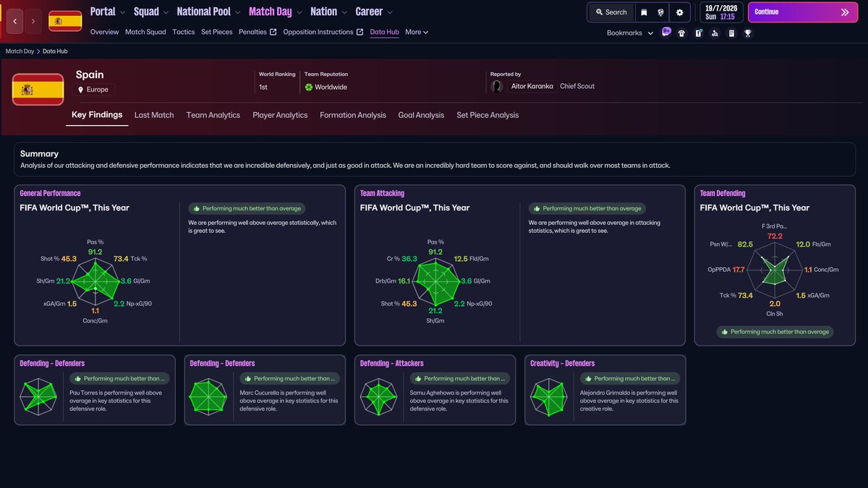The height and width of the screenshot is (488, 868).
Task: Click the magnifier in the Search box
Action: pyautogui.click(x=599, y=12)
